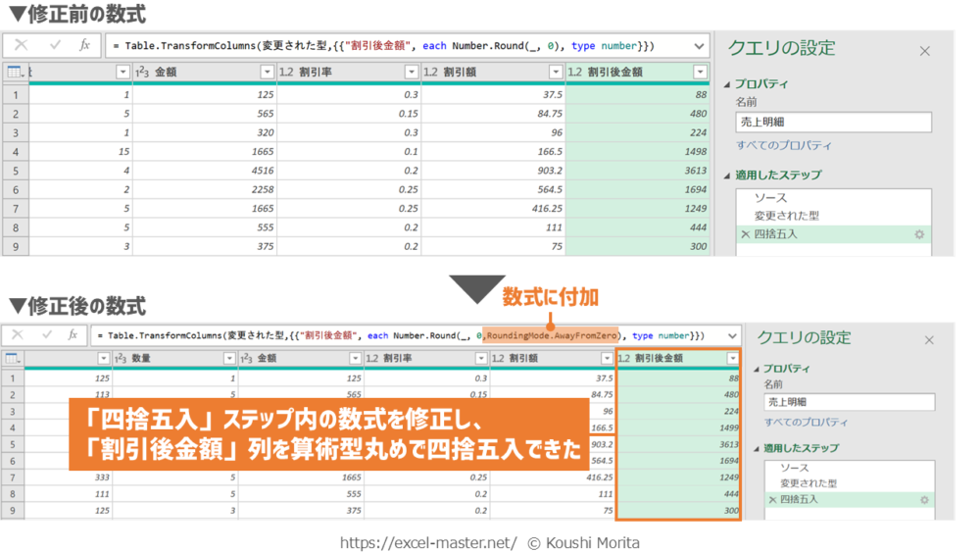Collapse the プロパティ section in the 修正前 panel

[727, 84]
